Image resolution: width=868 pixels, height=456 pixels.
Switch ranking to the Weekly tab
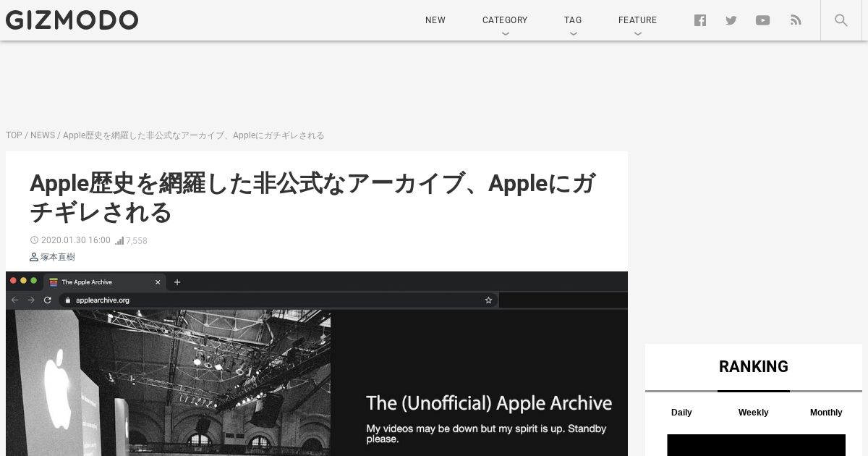point(753,413)
